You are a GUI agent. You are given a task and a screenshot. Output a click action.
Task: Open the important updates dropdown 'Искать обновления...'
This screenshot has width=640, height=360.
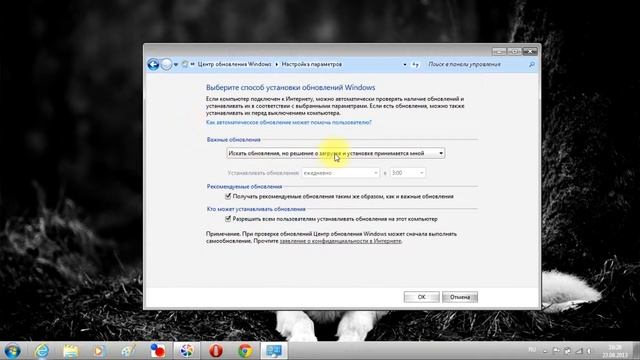point(336,153)
